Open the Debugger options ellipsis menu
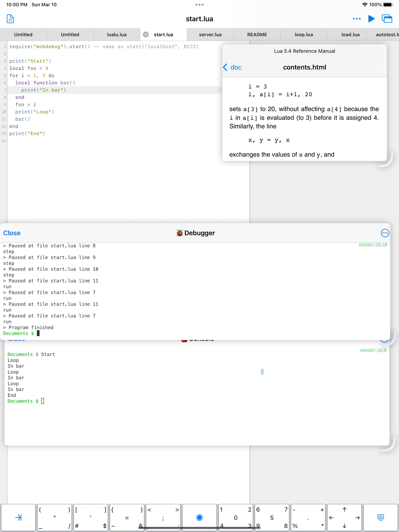The height and width of the screenshot is (532, 399). (385, 233)
